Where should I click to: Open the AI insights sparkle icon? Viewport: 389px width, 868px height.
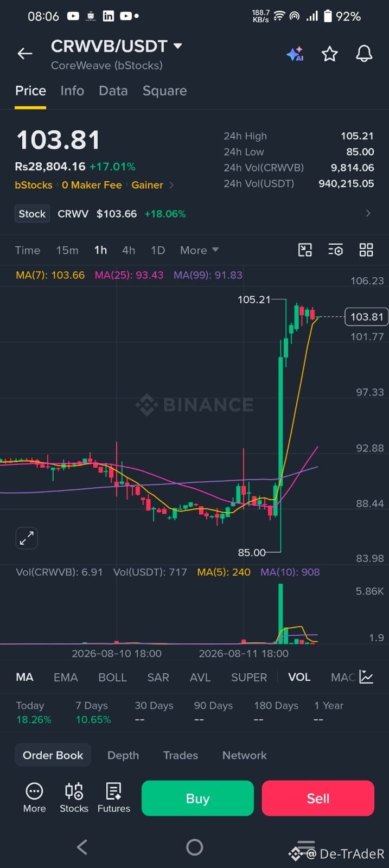point(295,54)
